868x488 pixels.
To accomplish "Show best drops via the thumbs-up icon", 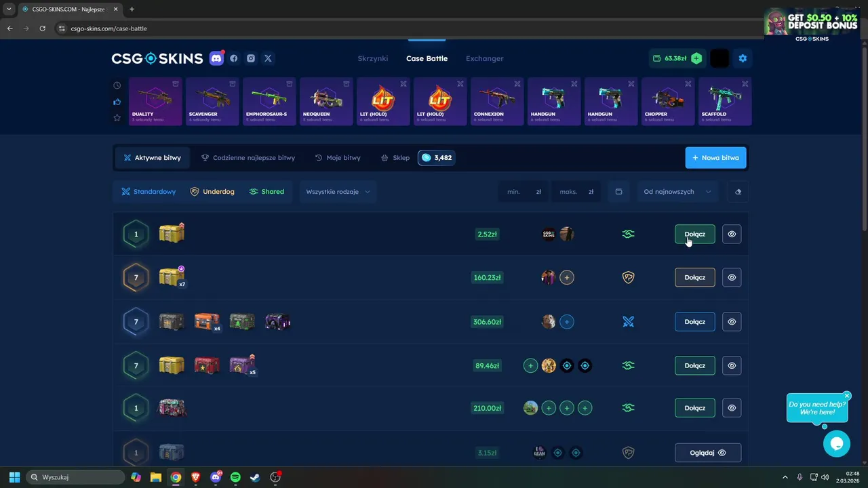I will (117, 102).
